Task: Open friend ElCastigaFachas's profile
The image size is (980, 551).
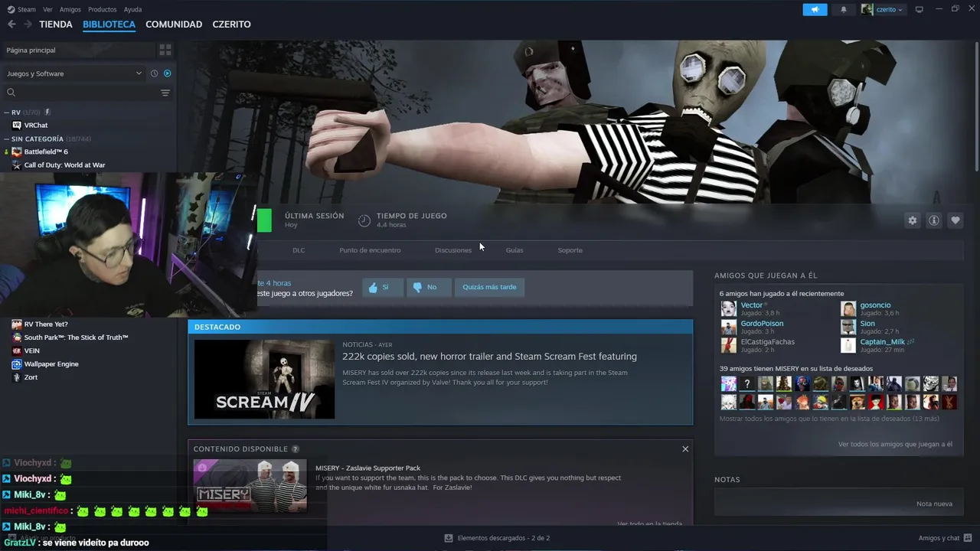Action: [x=767, y=342]
